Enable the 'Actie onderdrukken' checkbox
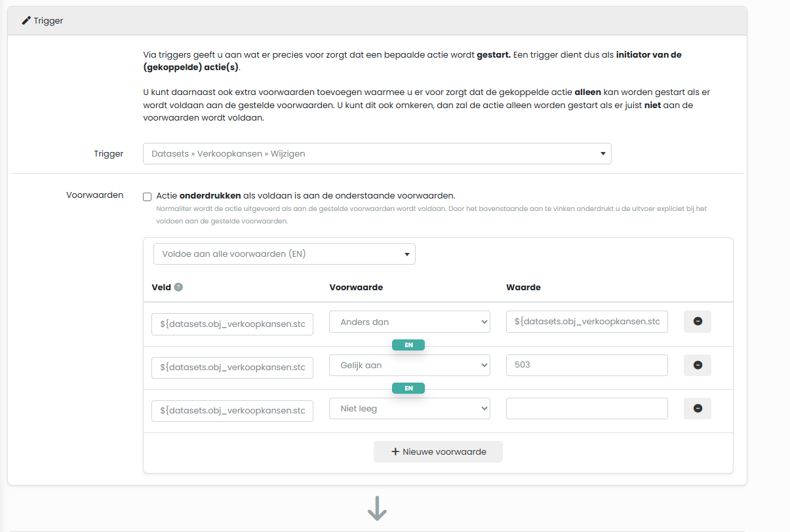790x532 pixels. pyautogui.click(x=148, y=197)
